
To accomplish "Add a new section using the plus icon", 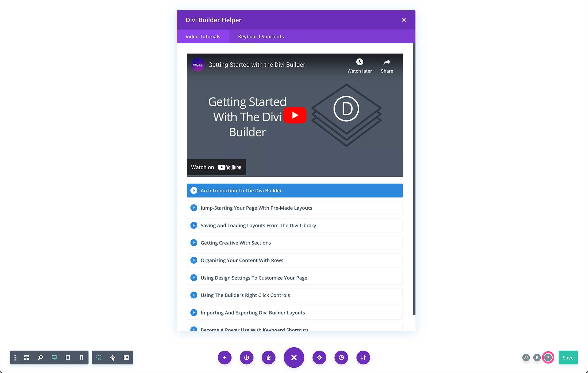I will [x=225, y=357].
